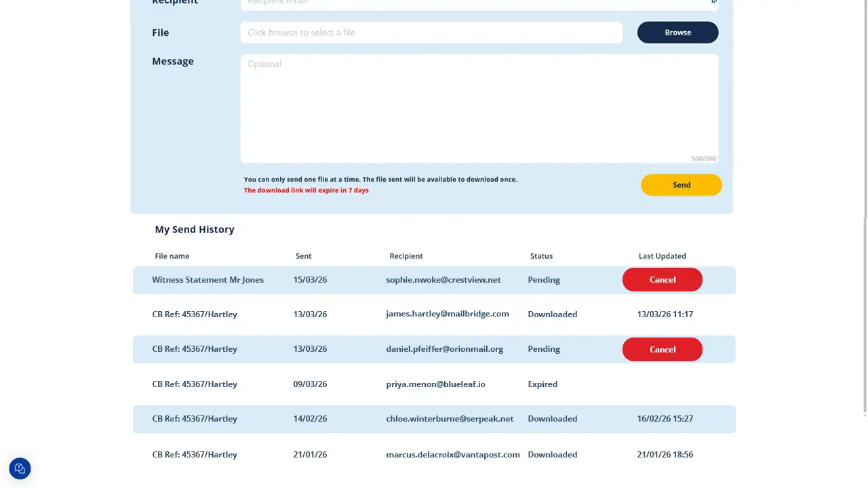Select the expired send to priya.menon@blueleaf.io
The width and height of the screenshot is (868, 488).
[434, 384]
